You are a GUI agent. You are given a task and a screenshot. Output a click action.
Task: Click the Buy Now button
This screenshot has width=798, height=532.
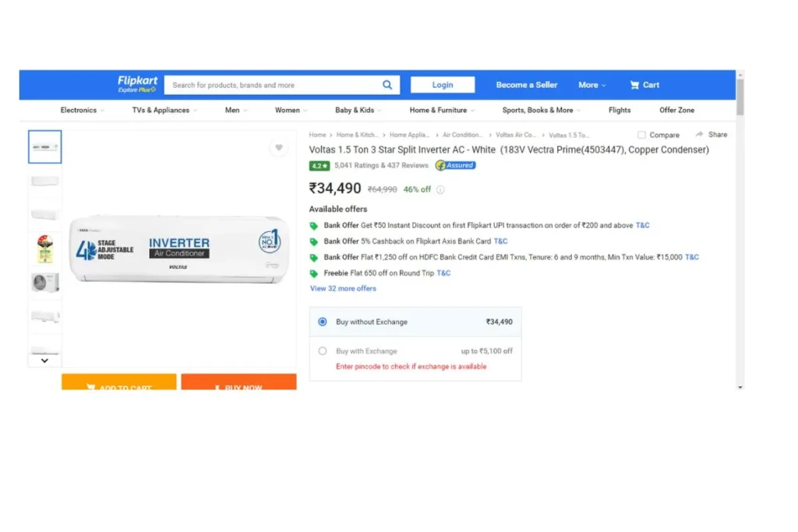point(238,382)
